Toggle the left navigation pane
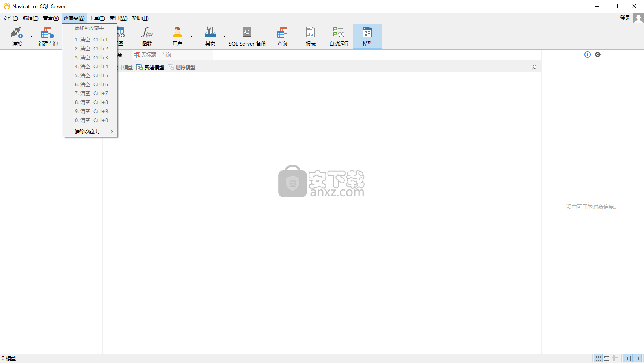 tap(628, 359)
